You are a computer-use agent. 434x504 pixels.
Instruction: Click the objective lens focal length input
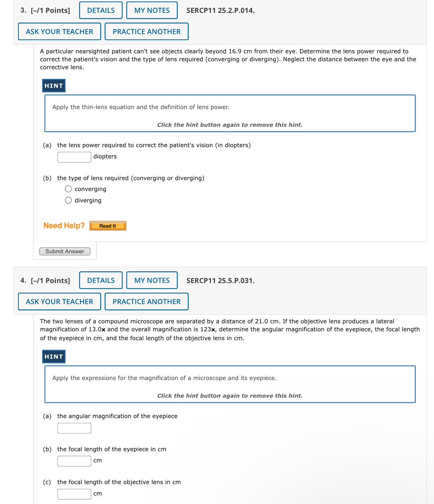click(x=74, y=494)
